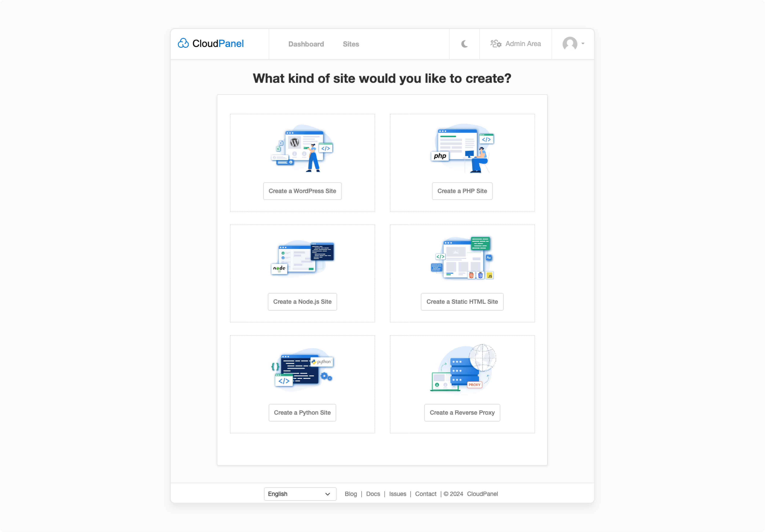Click the CloudPanel logo
765x532 pixels.
click(x=211, y=44)
